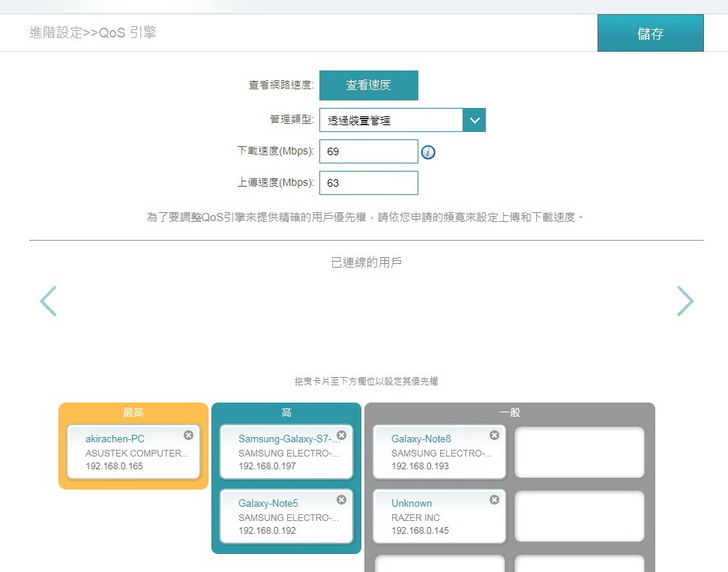
Task: Open the 管理類型 dropdown arrow
Action: pos(474,120)
